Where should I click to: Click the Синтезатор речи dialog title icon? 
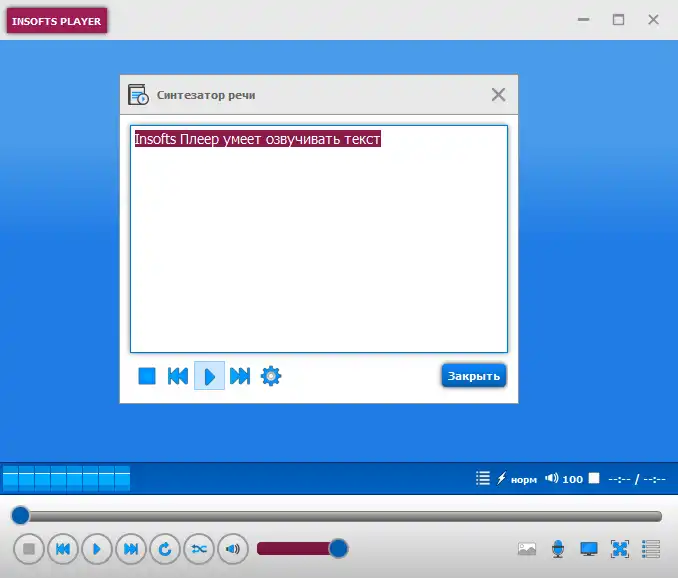tap(138, 95)
